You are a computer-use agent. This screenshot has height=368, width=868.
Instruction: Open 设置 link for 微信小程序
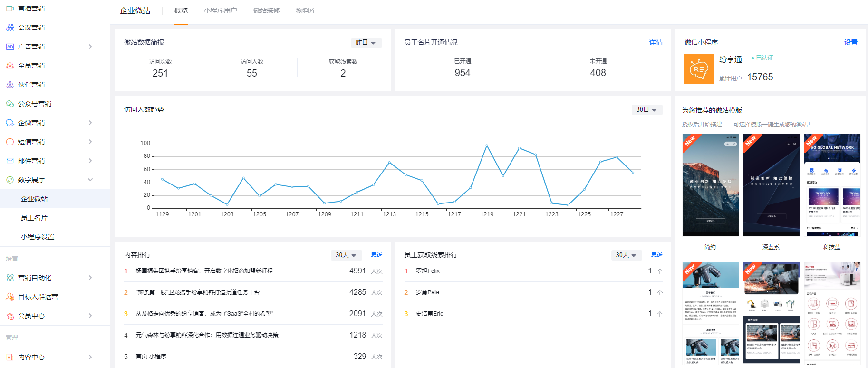(851, 42)
